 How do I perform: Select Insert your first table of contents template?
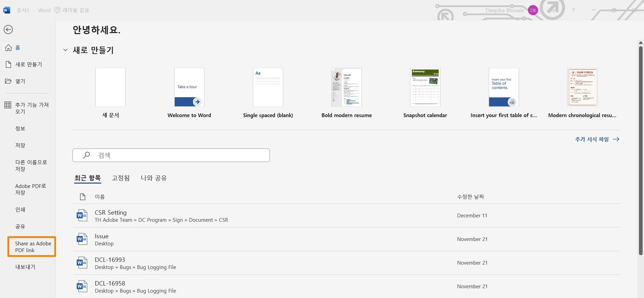click(504, 93)
